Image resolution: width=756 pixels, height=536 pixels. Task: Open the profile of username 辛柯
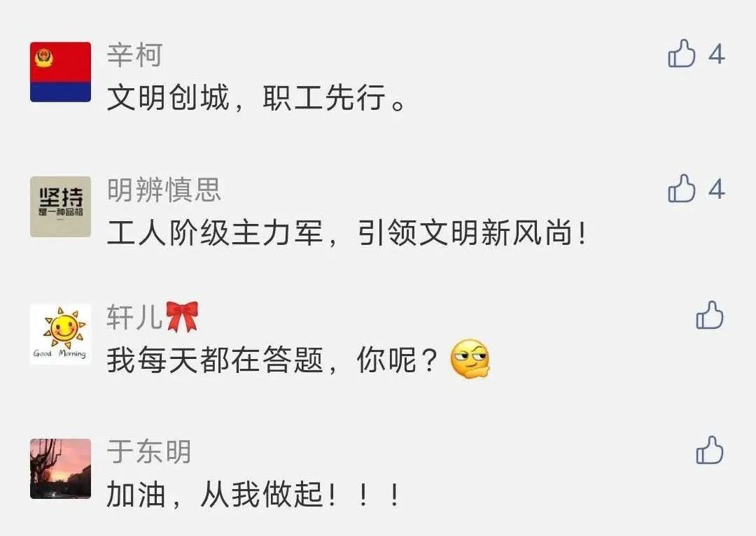coord(134,55)
